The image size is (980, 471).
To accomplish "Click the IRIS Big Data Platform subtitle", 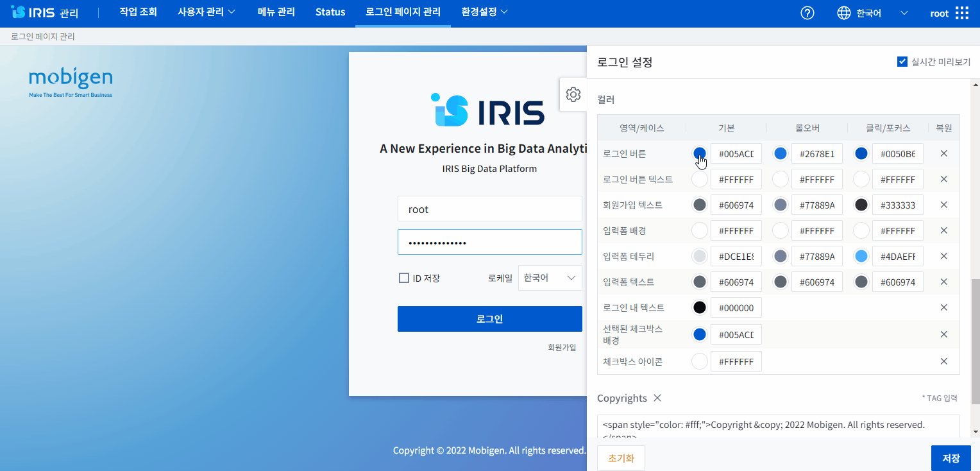I will coord(489,169).
